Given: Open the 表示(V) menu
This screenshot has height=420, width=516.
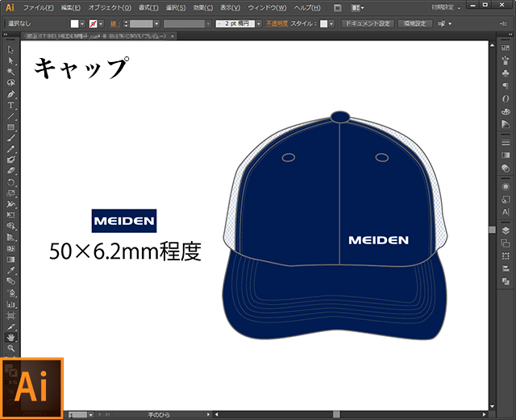Looking at the screenshot, I should pyautogui.click(x=230, y=7).
